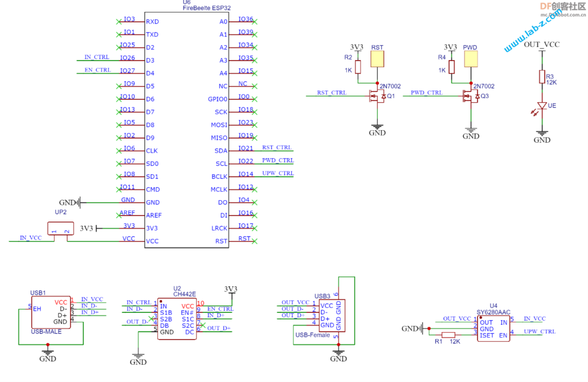Click the BCLK pin name on U6
Viewport: 588px width, 382px height.
(219, 177)
